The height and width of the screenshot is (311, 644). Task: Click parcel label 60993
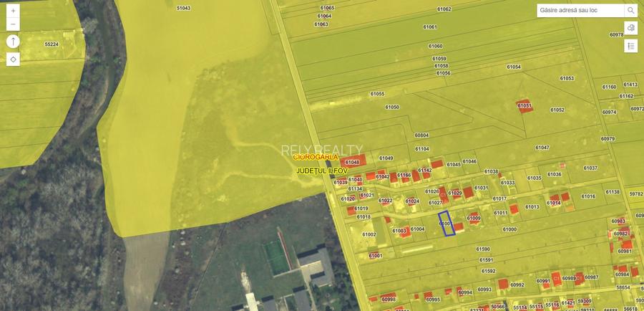coord(484,290)
